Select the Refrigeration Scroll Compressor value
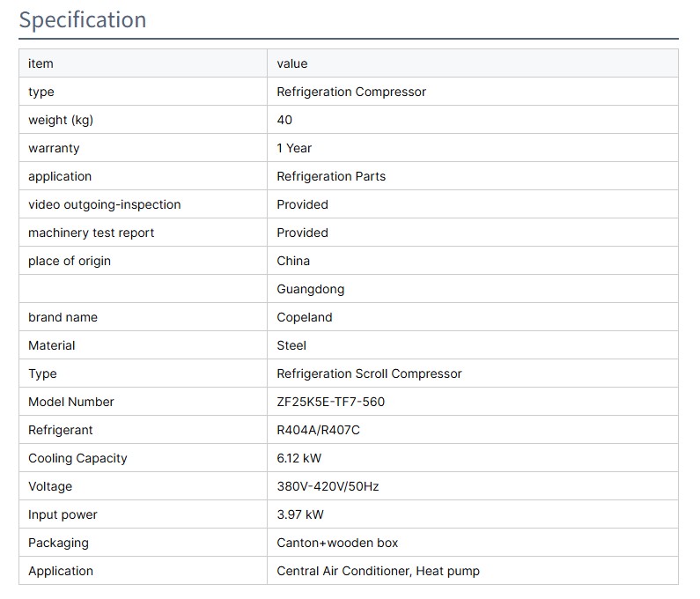The width and height of the screenshot is (700, 599). [369, 373]
